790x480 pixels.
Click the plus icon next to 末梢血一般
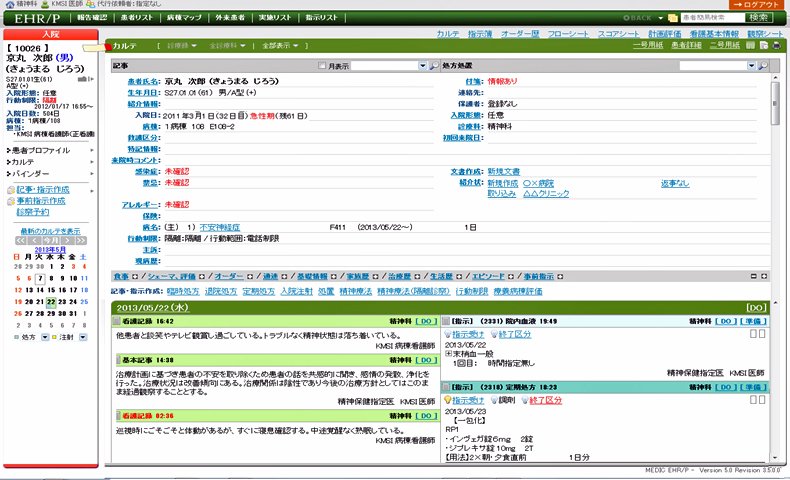pyautogui.click(x=448, y=354)
